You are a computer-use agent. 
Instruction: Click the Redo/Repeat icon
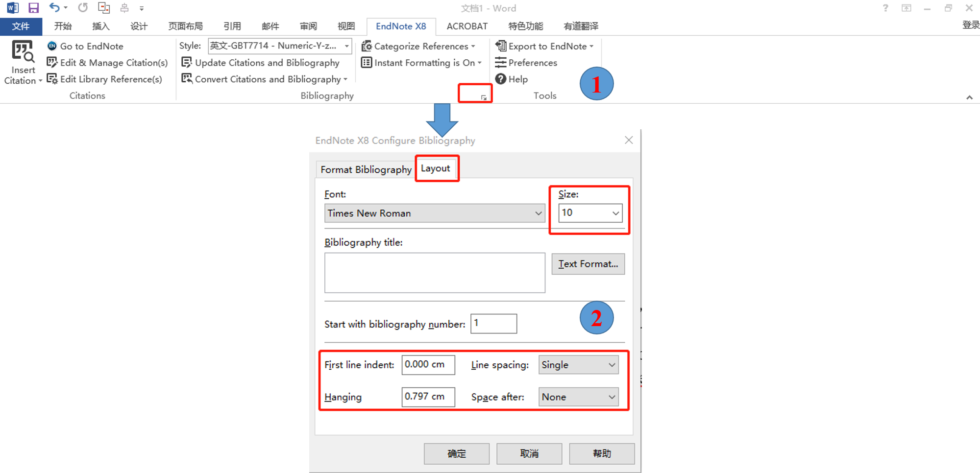83,8
